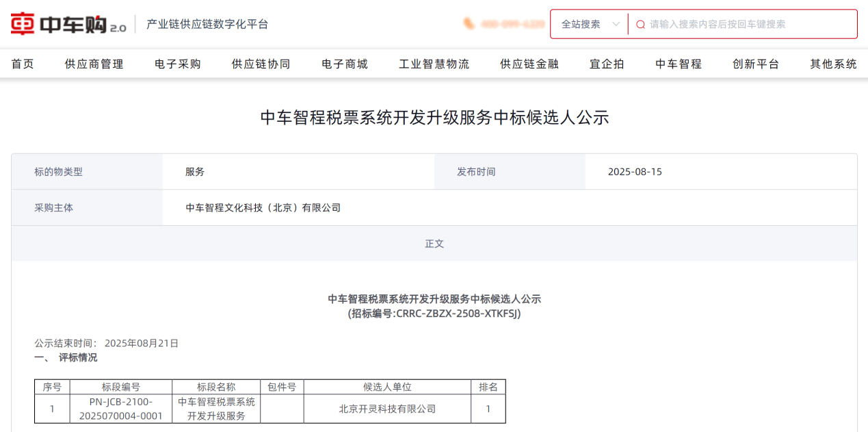Select 供应链协同 in the nav bar
Viewport: 868px width, 432px height.
(261, 64)
